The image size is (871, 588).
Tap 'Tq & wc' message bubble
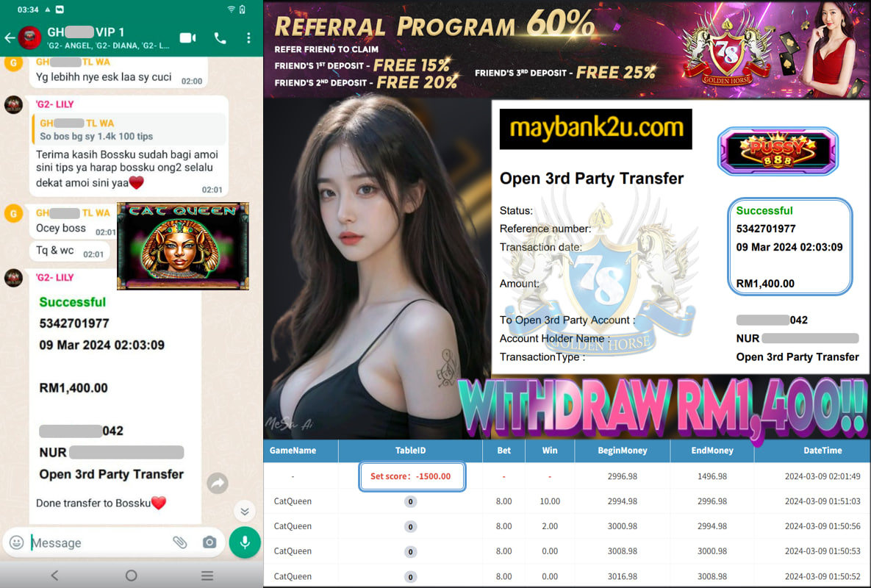click(x=69, y=251)
